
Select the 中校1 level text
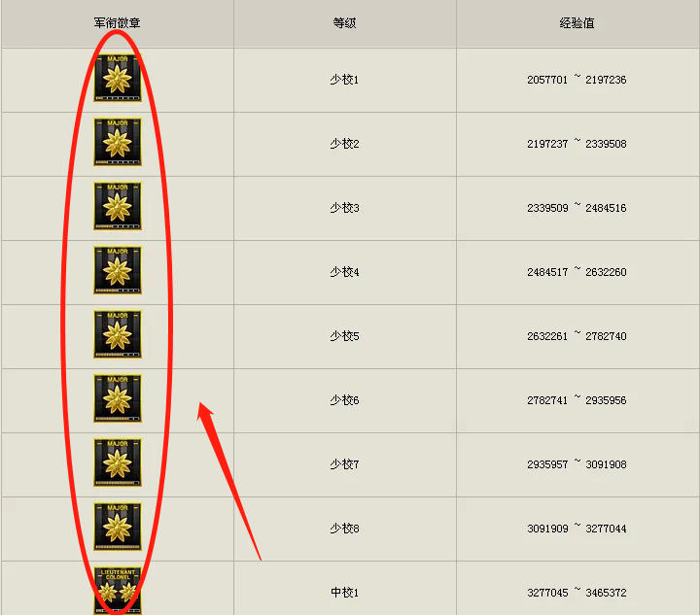pos(344,593)
